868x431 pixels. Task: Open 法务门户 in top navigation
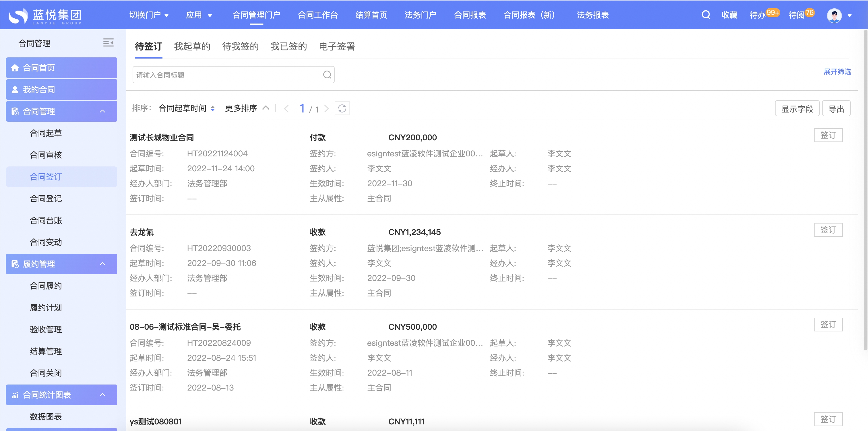tap(421, 15)
